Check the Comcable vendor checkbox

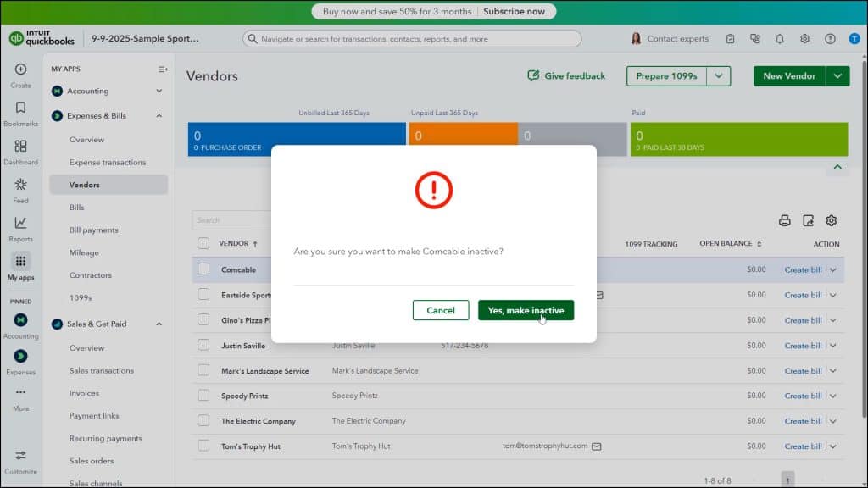tap(203, 269)
